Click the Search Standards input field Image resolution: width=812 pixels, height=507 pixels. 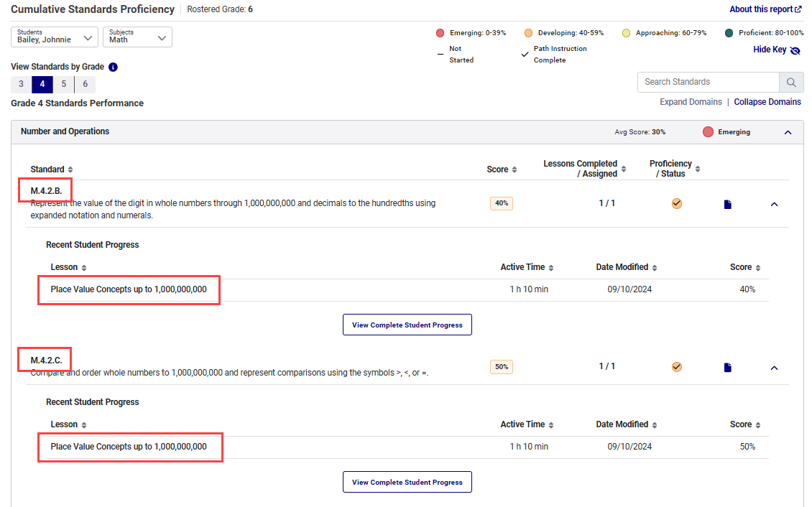[708, 83]
